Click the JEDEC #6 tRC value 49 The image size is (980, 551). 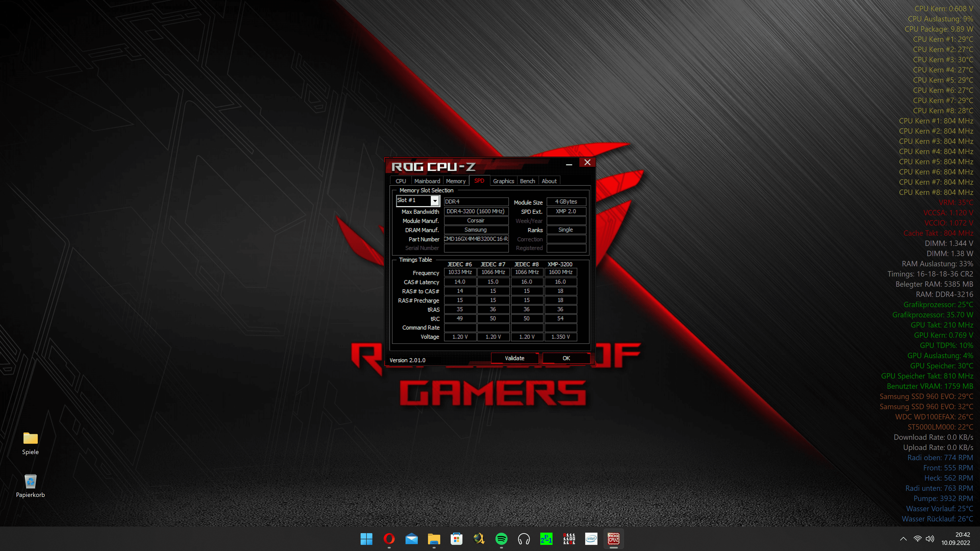[x=460, y=319]
